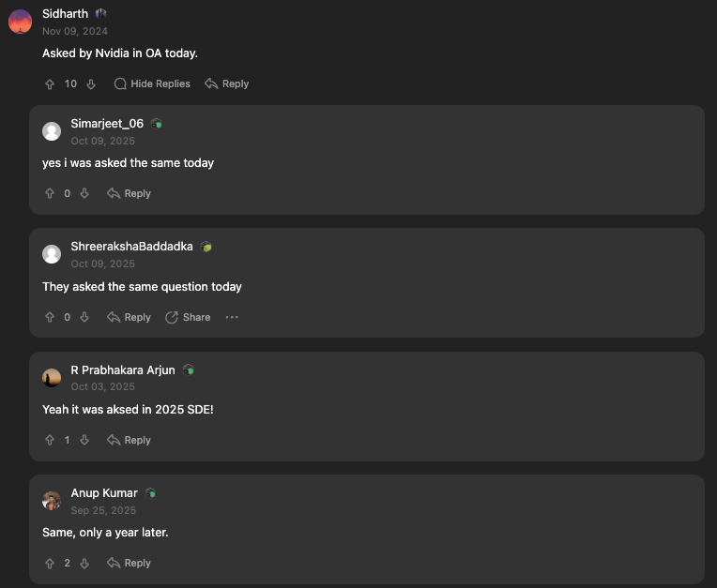Collapse thread with Hide Replies
Viewport: 717px width, 588px height.
coord(152,84)
